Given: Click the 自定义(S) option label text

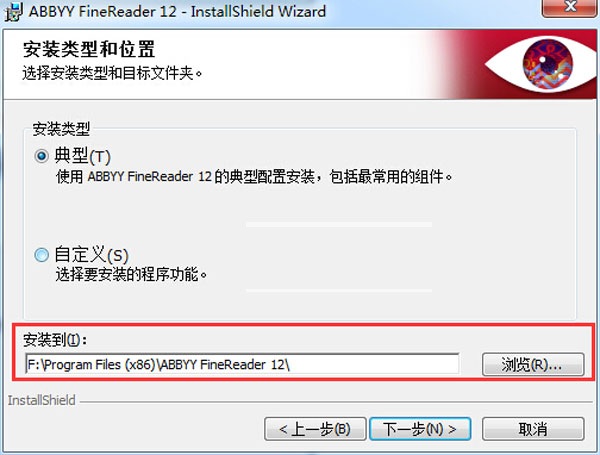Looking at the screenshot, I should 91,254.
